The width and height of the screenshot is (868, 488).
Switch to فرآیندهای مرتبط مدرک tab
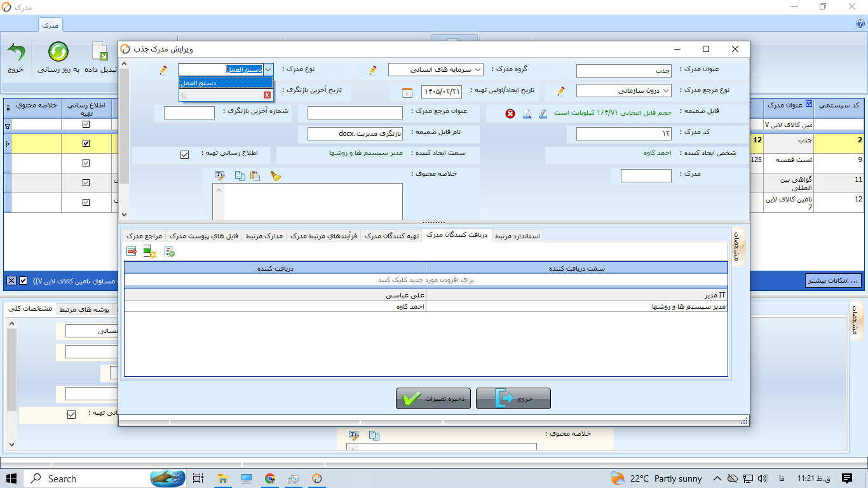coord(324,236)
